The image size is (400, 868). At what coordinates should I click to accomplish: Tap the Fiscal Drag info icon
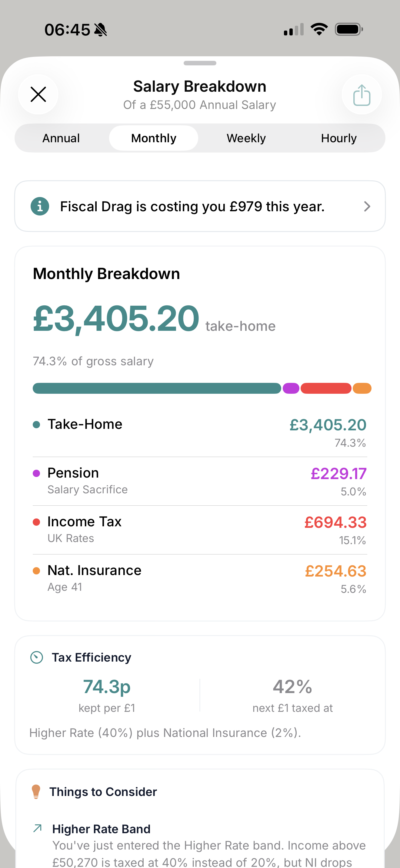(x=39, y=206)
